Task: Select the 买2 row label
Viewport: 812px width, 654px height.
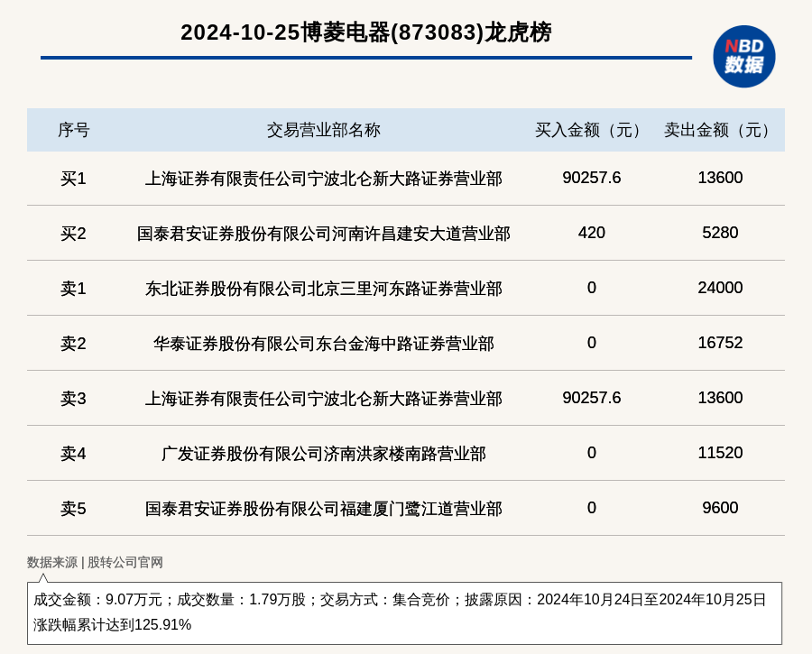Action: point(74,234)
